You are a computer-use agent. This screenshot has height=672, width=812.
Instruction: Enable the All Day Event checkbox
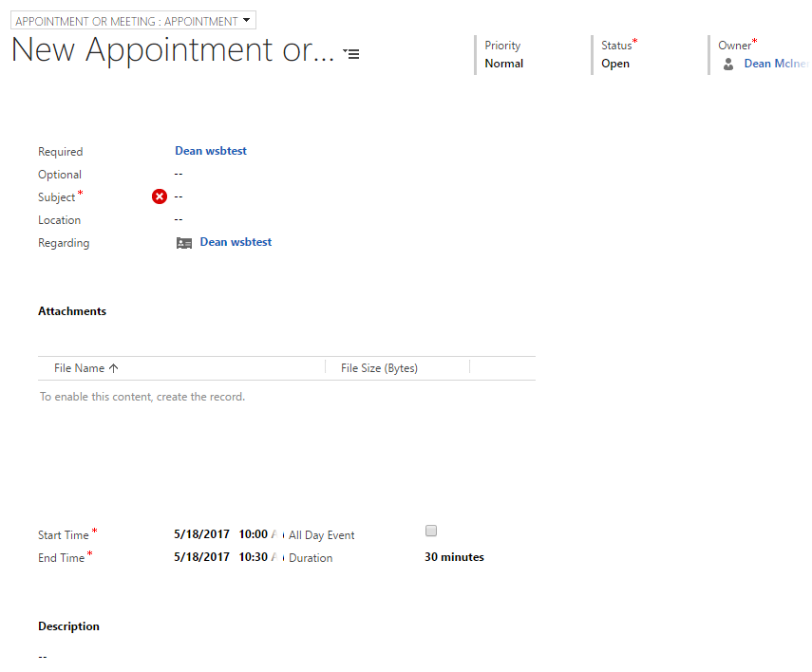pos(431,531)
